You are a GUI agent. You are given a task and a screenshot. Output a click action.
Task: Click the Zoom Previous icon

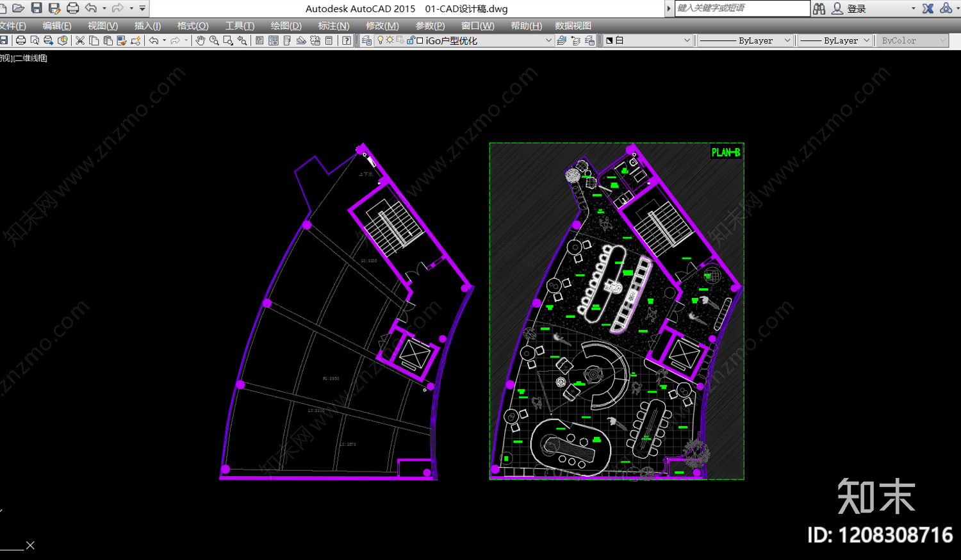click(242, 40)
